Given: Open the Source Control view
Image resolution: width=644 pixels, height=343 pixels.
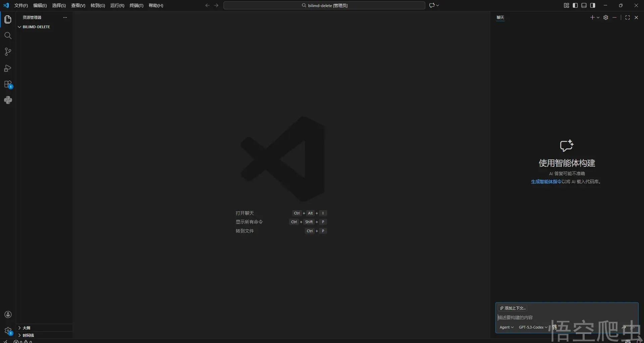Looking at the screenshot, I should click(8, 52).
